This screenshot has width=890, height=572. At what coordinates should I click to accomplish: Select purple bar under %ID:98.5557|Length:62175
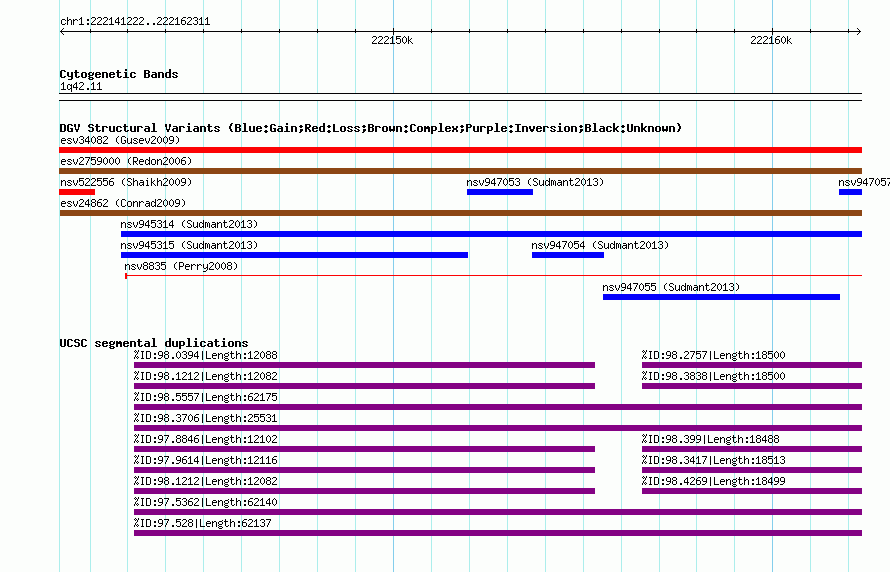click(x=498, y=407)
